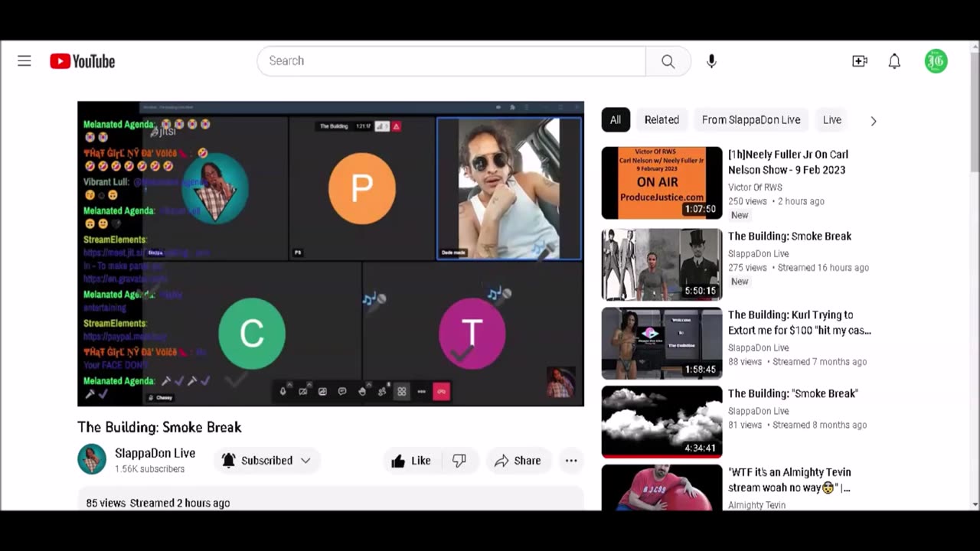Click the search magnifier button
Viewport: 980px width, 551px height.
pos(668,61)
